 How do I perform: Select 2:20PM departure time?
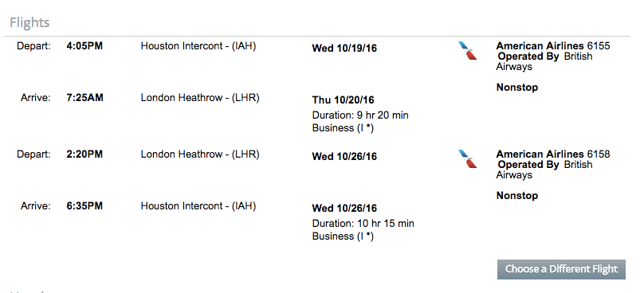click(84, 154)
